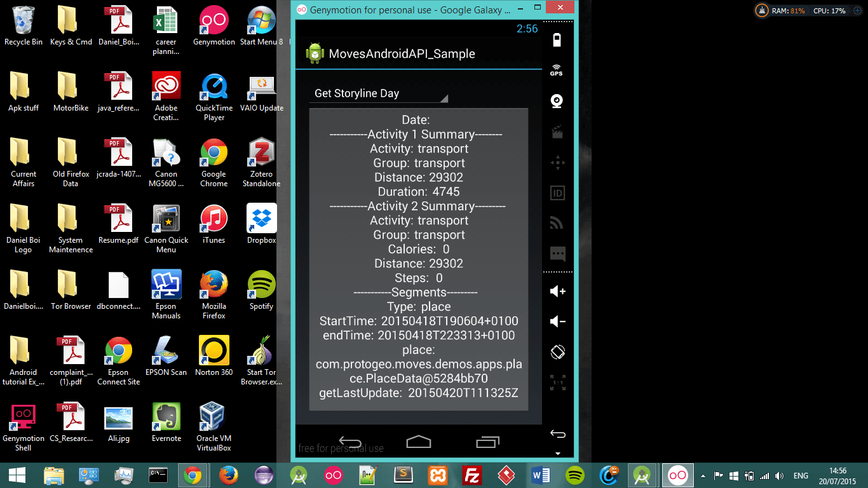Screen dimensions: 868x488
Task: Open File Explorer from taskbar
Action: (54, 475)
